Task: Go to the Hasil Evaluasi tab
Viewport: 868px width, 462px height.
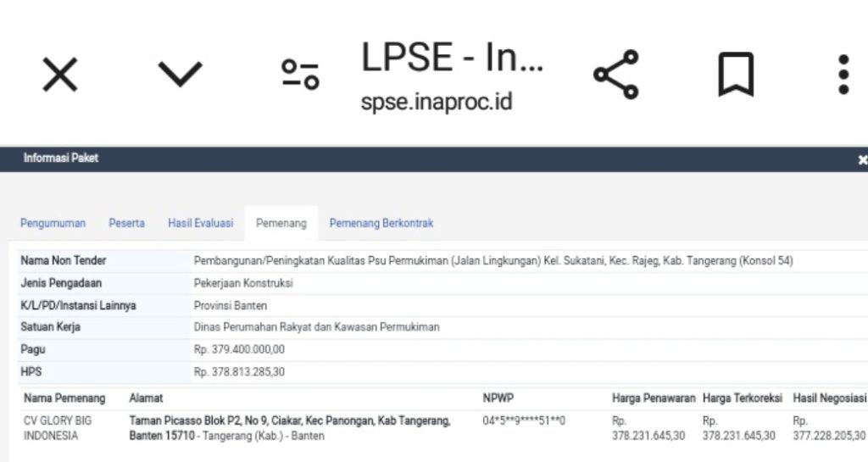Action: click(x=200, y=224)
